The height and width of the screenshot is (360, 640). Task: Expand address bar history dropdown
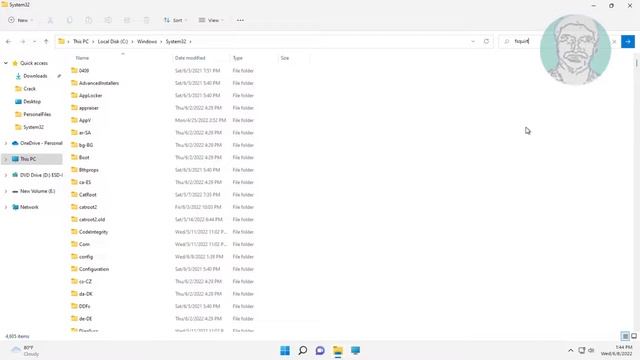pyautogui.click(x=473, y=42)
